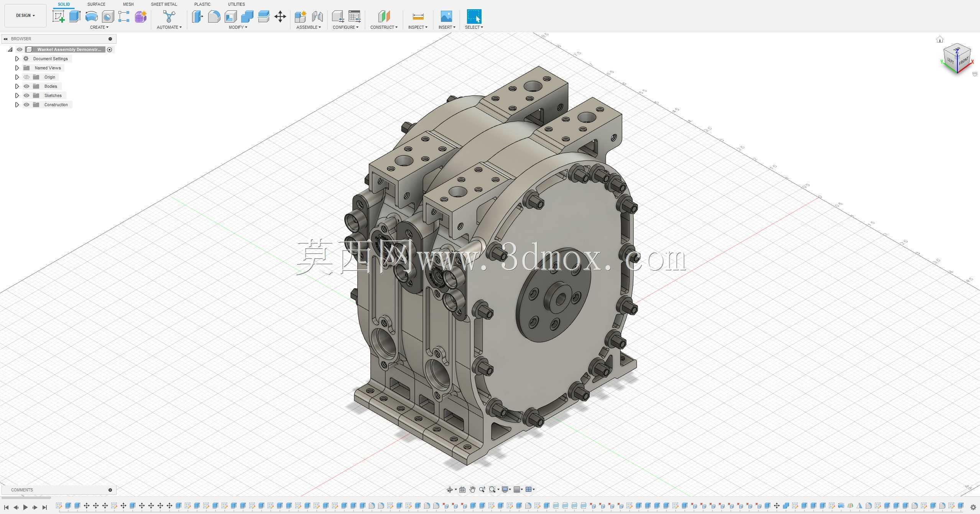Expand Document Settings node
This screenshot has width=980, height=514.
[17, 59]
